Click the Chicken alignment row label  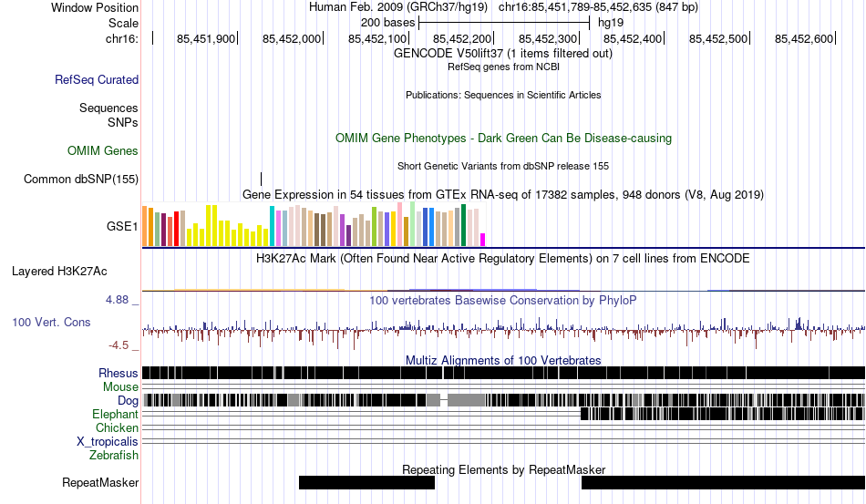(x=117, y=427)
